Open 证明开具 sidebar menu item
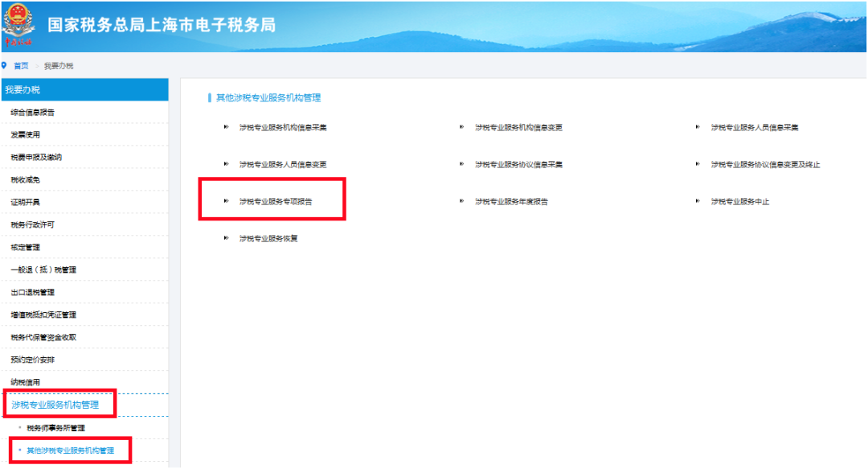868x469 pixels. [84, 203]
